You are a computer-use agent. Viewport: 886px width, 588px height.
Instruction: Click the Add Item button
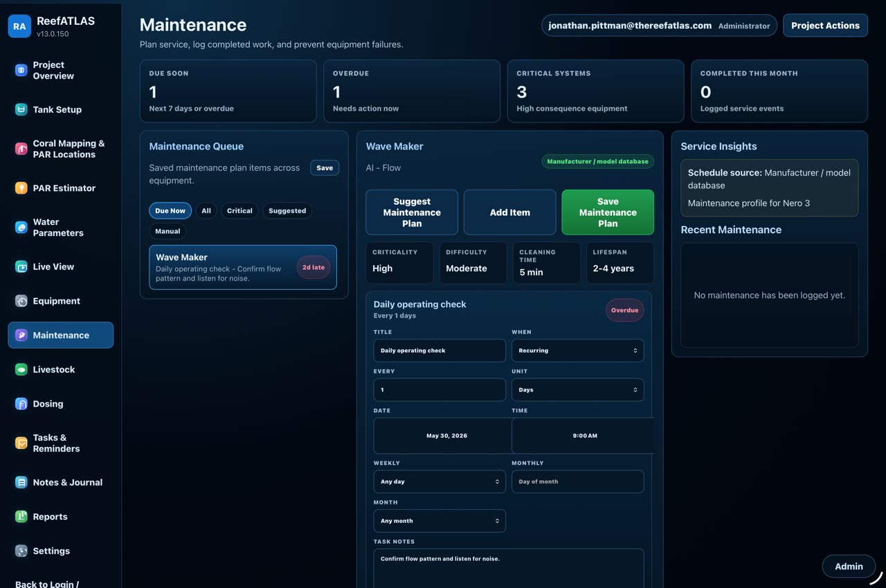[x=510, y=212]
